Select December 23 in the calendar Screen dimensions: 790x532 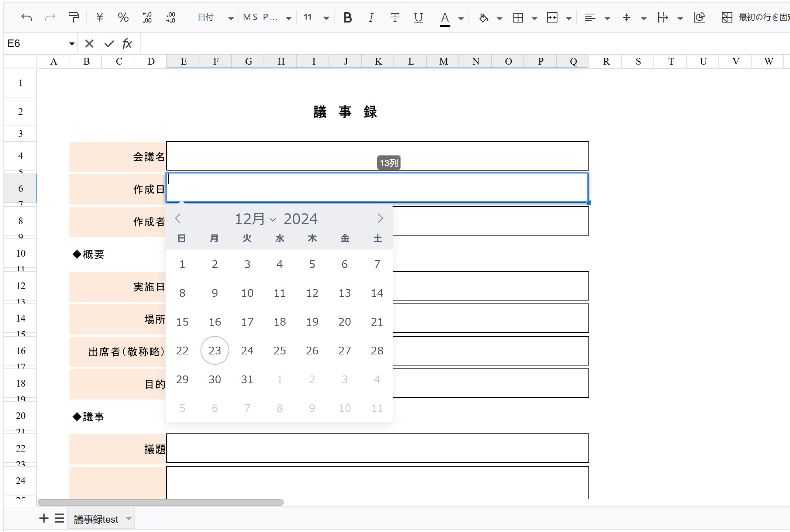click(215, 350)
